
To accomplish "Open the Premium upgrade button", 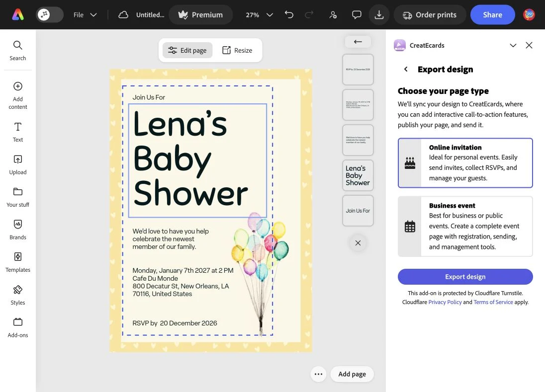I will click(x=200, y=14).
